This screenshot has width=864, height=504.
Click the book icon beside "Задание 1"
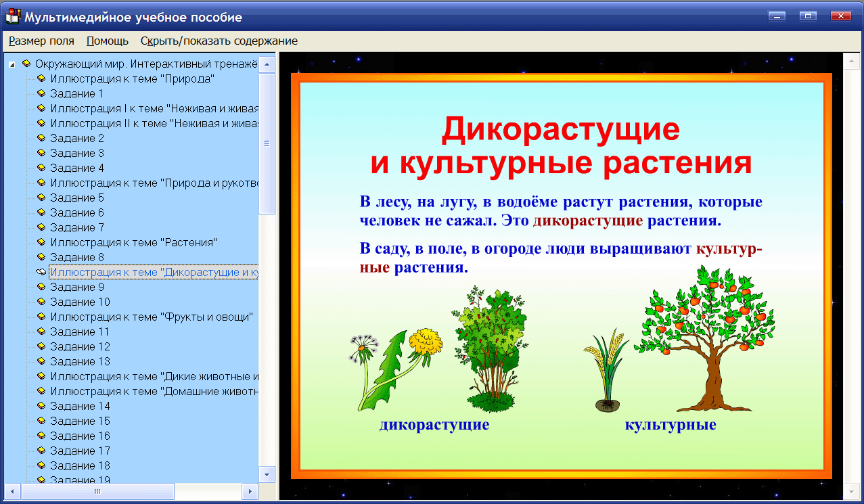pyautogui.click(x=41, y=93)
